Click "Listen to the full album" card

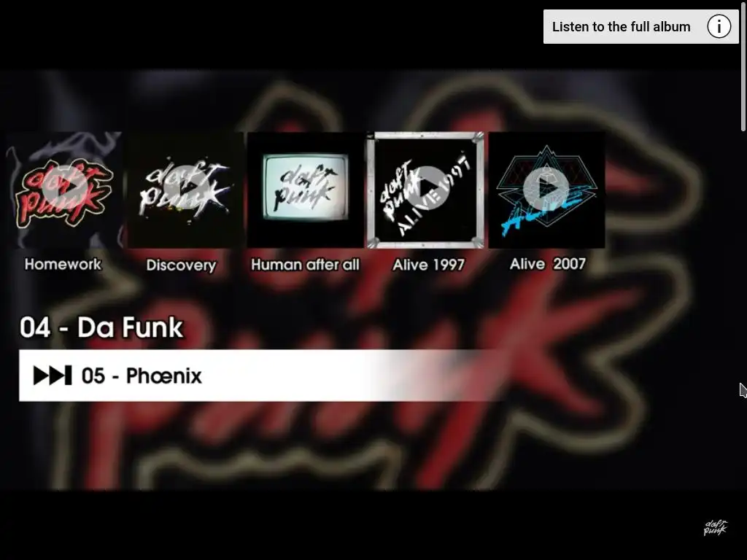[x=640, y=27]
